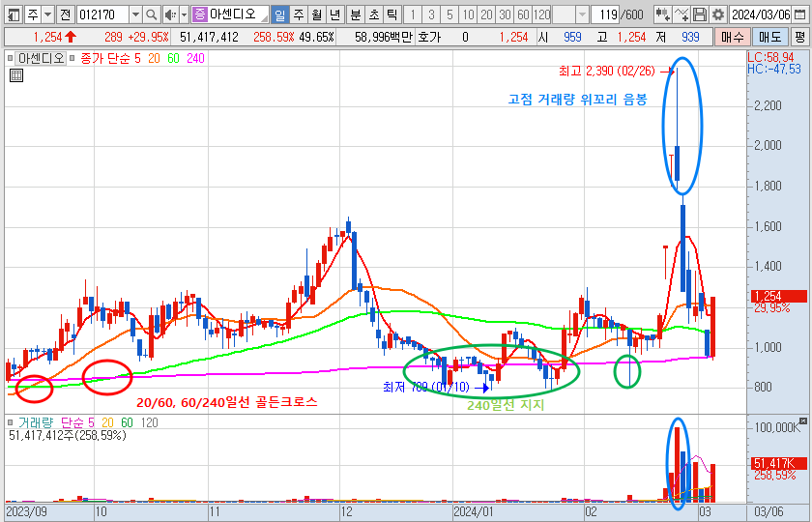Image resolution: width=812 pixels, height=522 pixels.
Task: Select the 년 yearly period tab
Action: pyautogui.click(x=334, y=14)
